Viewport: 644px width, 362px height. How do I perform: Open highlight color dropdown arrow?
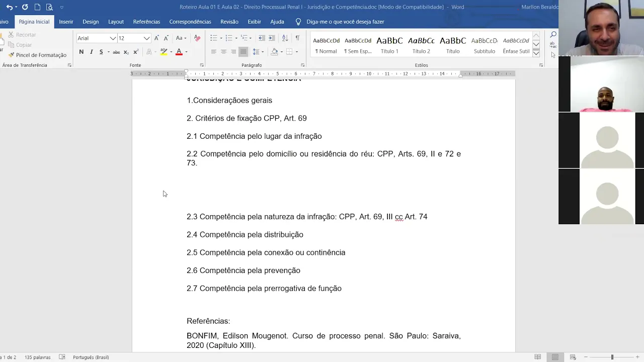(x=171, y=52)
